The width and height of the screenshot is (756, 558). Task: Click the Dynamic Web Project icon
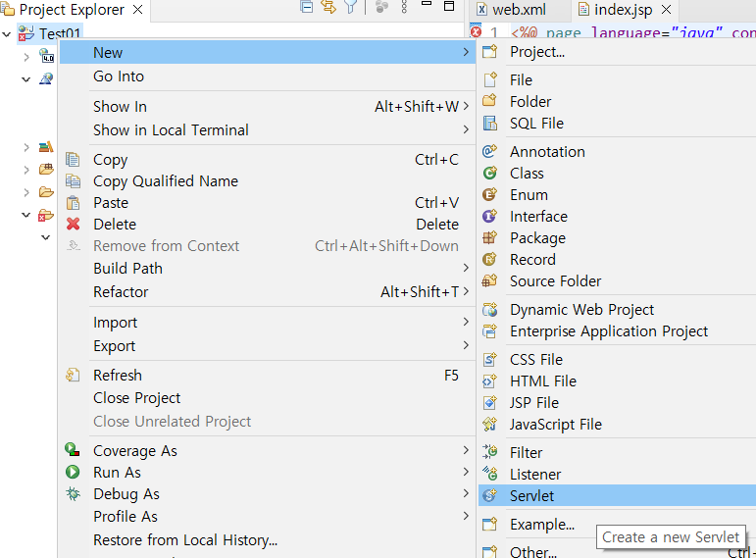click(x=490, y=309)
